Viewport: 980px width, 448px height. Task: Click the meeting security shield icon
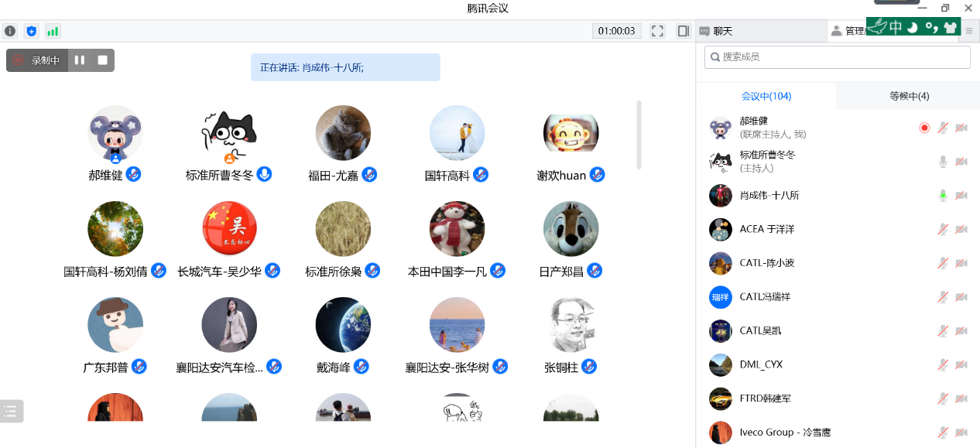pyautogui.click(x=31, y=31)
